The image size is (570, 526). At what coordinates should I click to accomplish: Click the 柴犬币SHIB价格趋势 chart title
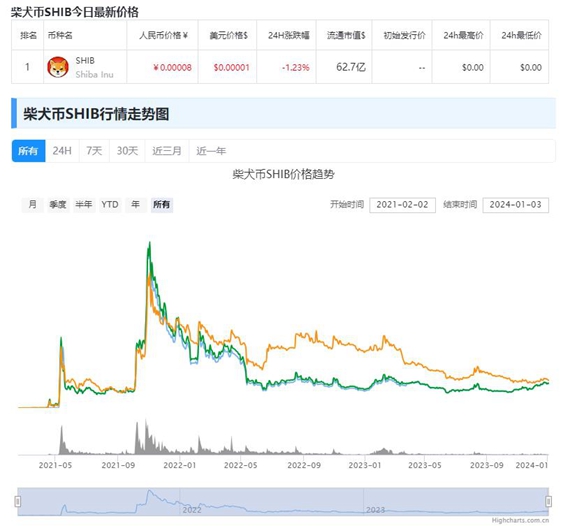click(x=284, y=174)
